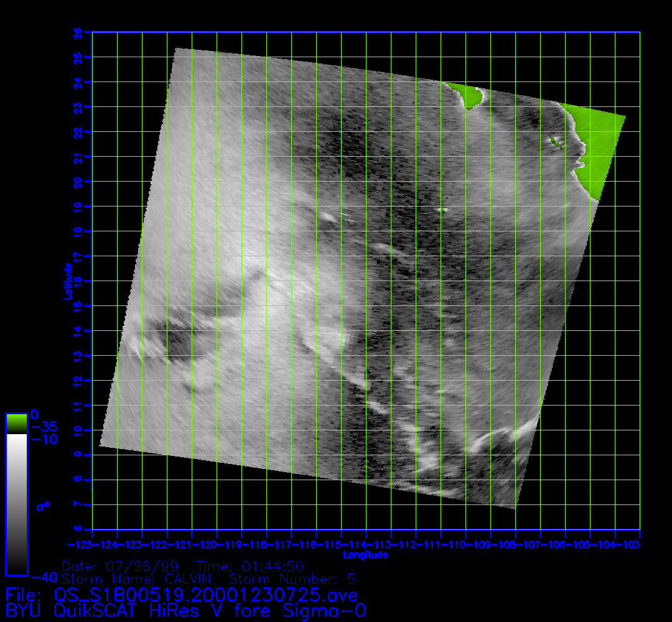Screen dimensions: 672x622
Task: Click the small green island near longitude -111
Action: point(442,210)
